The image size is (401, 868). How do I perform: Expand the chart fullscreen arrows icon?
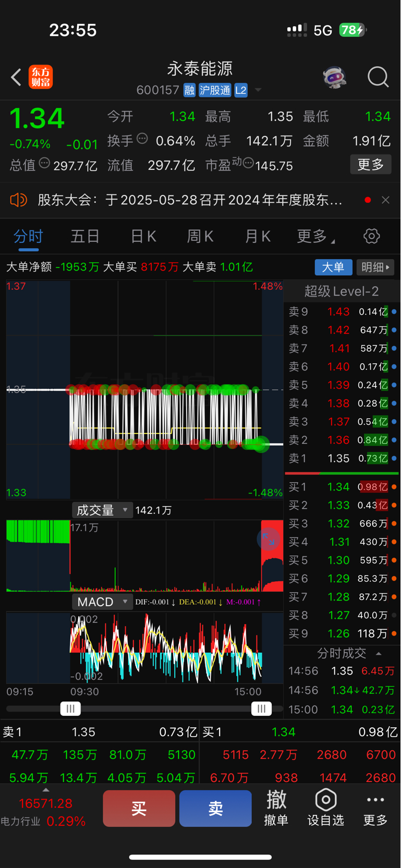(x=269, y=540)
